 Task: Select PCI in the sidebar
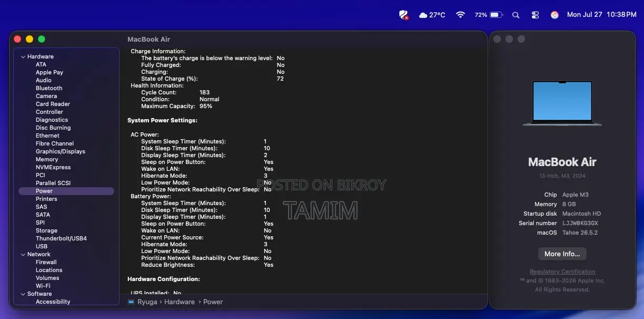point(41,175)
